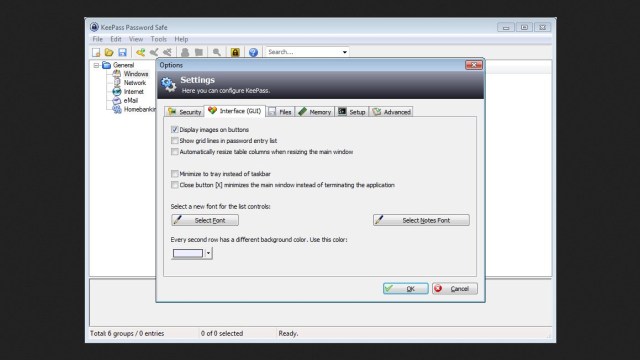Enable Minimize to tray instead of taskbar
Viewport: 640px width, 360px height.
[175, 173]
